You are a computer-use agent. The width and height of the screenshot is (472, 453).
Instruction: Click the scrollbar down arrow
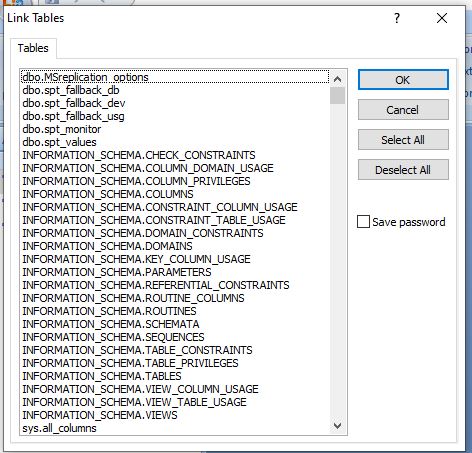point(337,426)
